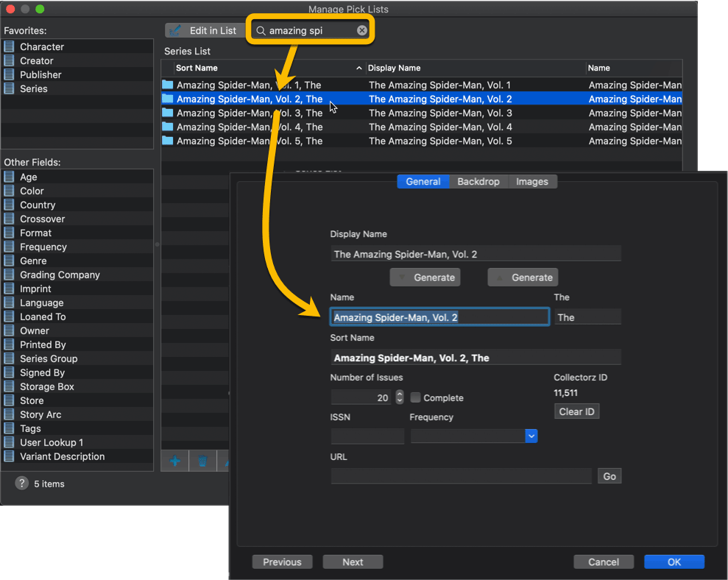Screen dimensions: 728x580
Task: Click the Character pick list icon
Action: (x=9, y=46)
